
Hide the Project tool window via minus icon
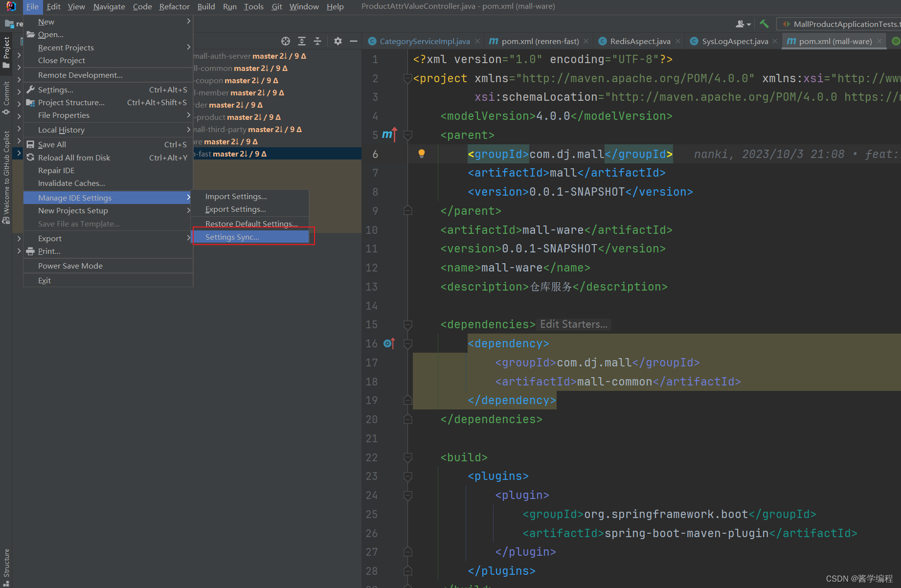(x=354, y=41)
